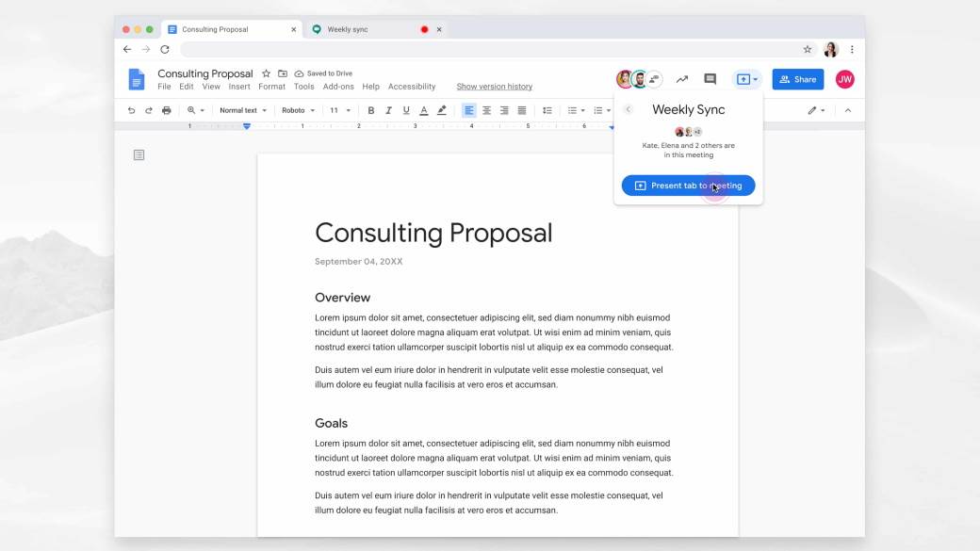
Task: Open Show version history
Action: 494,86
